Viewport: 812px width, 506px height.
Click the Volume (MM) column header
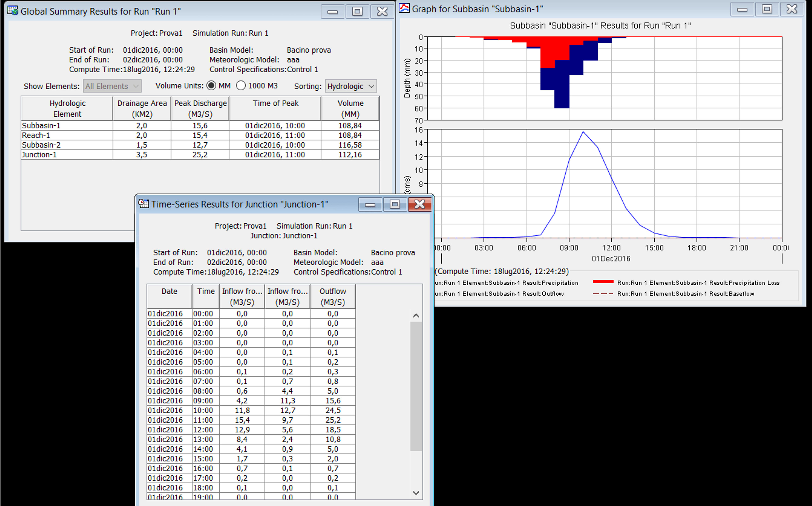tap(350, 108)
